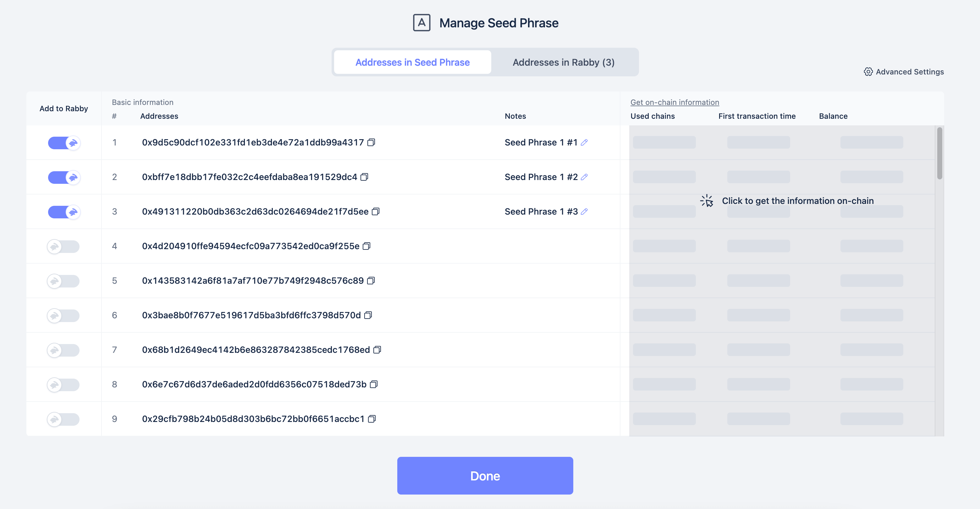Select the Addresses in Seed Phrase tab
The height and width of the screenshot is (509, 980).
click(x=412, y=62)
